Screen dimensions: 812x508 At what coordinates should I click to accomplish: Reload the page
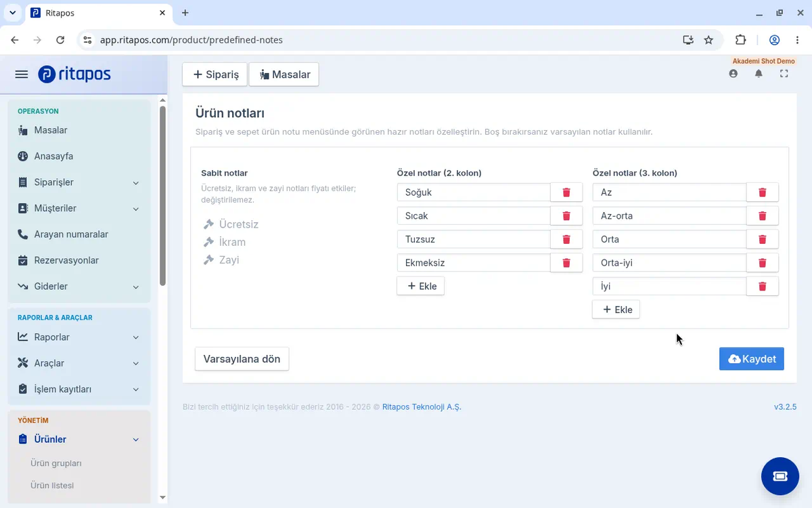(x=60, y=40)
